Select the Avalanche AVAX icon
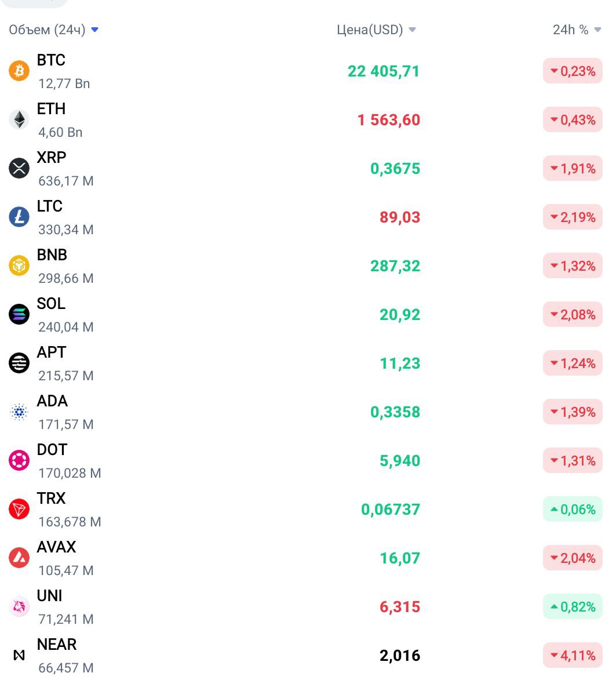The width and height of the screenshot is (616, 680). click(x=19, y=558)
